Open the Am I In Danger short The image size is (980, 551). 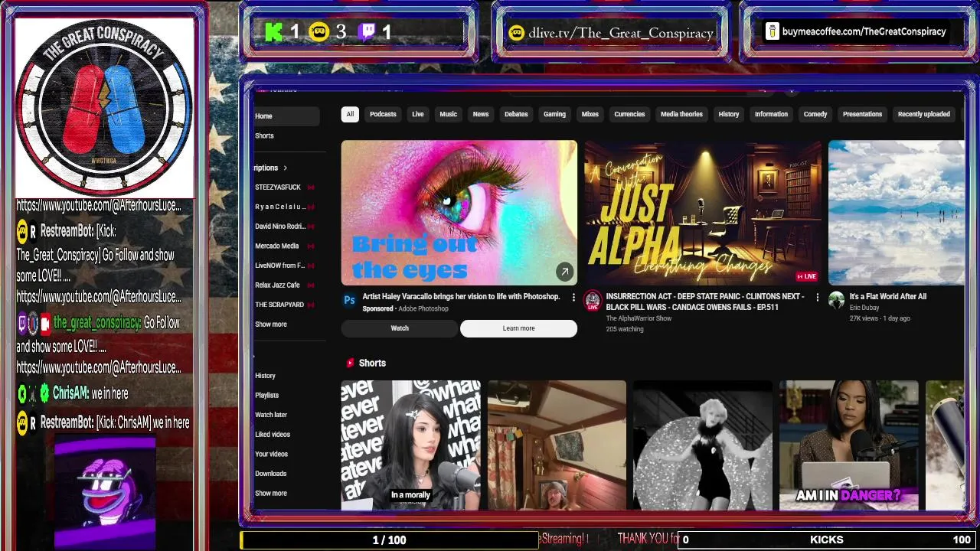[848, 445]
